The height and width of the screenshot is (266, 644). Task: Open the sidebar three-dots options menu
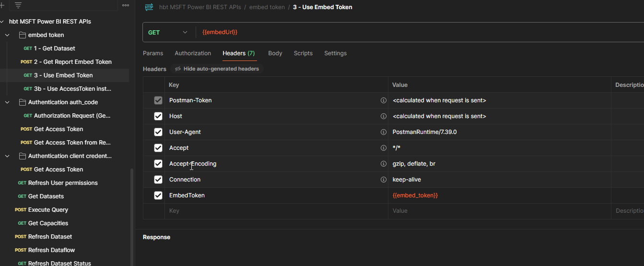126,5
